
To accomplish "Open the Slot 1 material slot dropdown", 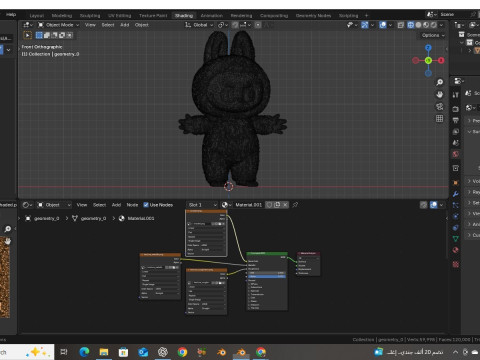I will click(x=202, y=205).
